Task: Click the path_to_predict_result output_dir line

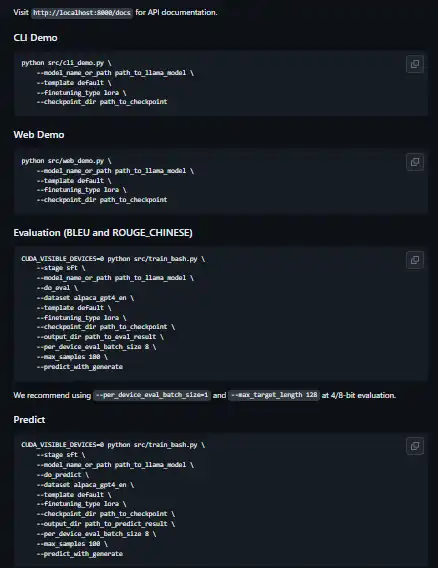Action: click(x=105, y=524)
